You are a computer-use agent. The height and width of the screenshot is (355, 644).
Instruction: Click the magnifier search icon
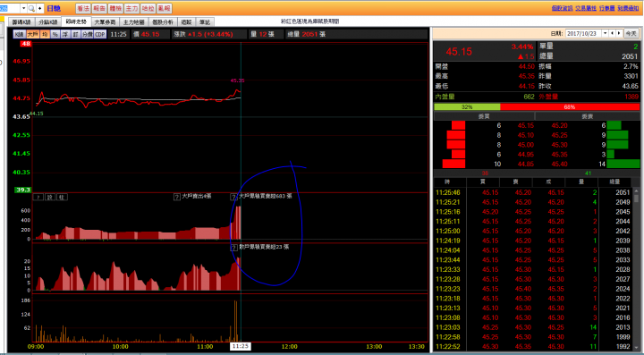(x=31, y=8)
